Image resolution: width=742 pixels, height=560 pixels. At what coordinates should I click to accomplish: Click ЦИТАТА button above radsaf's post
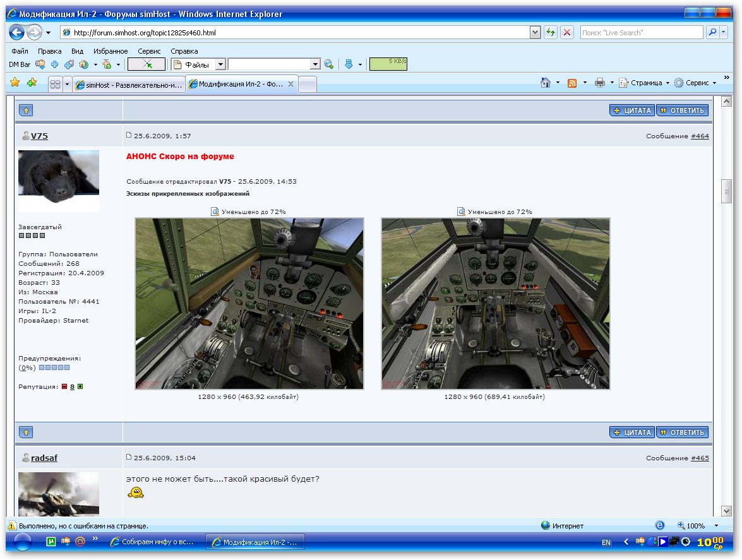coord(632,432)
